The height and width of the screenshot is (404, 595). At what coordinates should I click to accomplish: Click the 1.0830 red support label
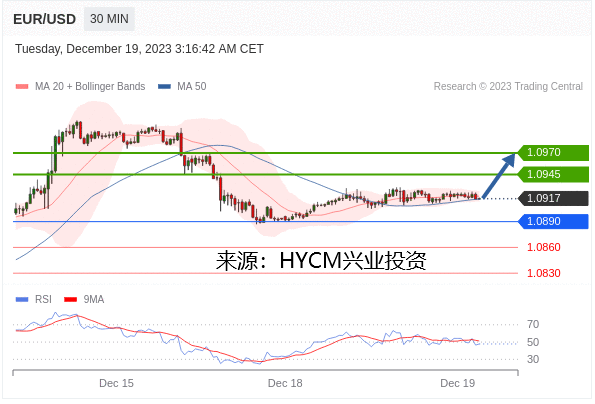point(543,273)
